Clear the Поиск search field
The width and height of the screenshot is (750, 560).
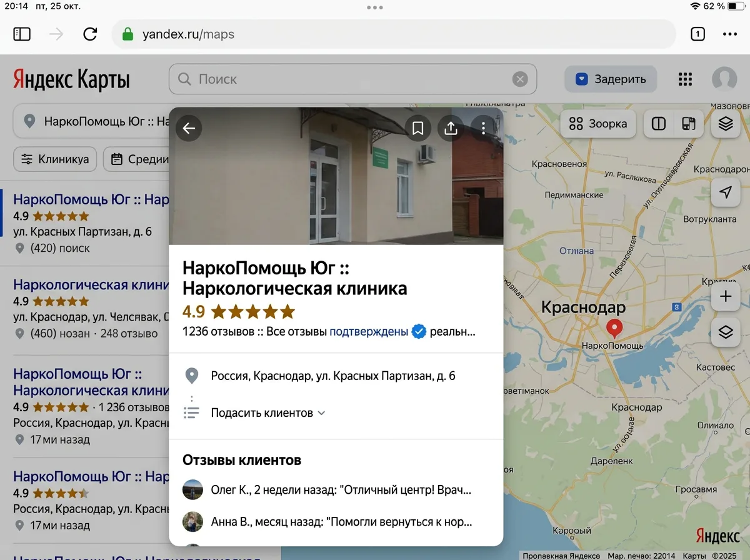520,79
